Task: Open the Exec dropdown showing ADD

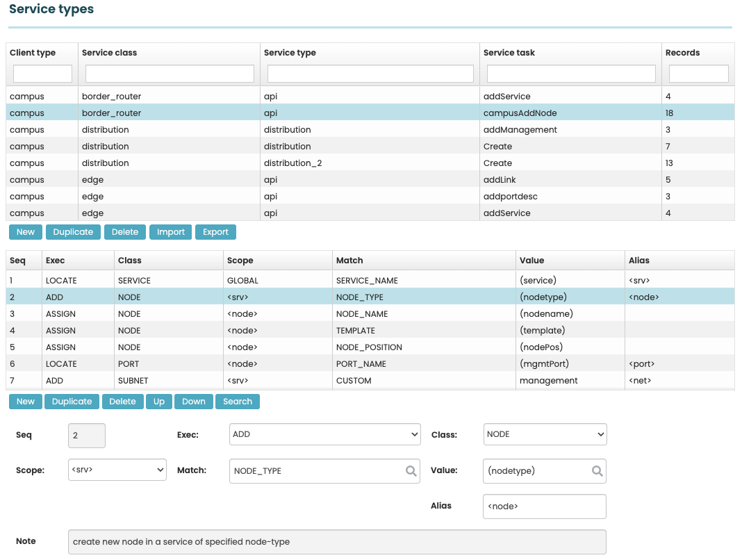Action: (324, 434)
